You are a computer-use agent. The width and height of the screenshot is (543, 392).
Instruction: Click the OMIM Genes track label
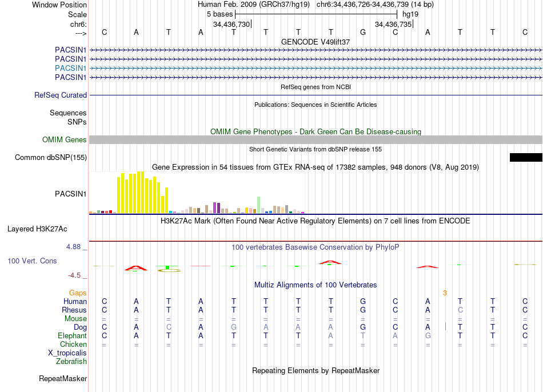click(x=64, y=139)
